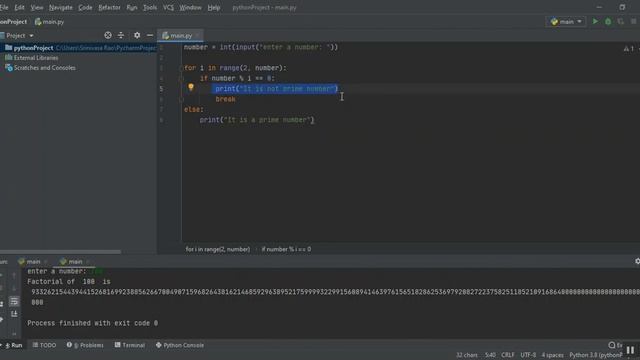Select the first main tab in Run panel
640x360 pixels.
coord(33,261)
